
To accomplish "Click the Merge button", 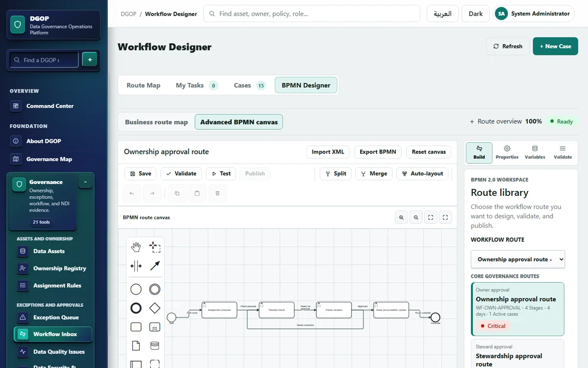I will point(374,174).
